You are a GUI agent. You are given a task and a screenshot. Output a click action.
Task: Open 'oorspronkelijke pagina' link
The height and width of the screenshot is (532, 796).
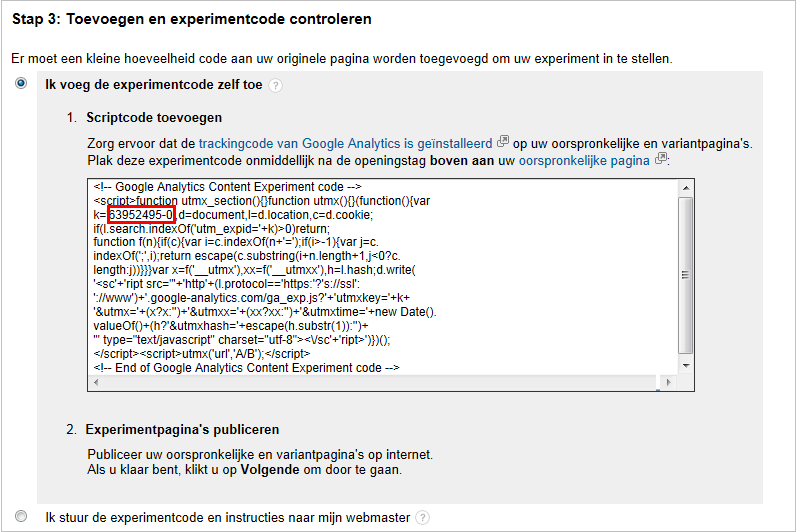pos(584,161)
